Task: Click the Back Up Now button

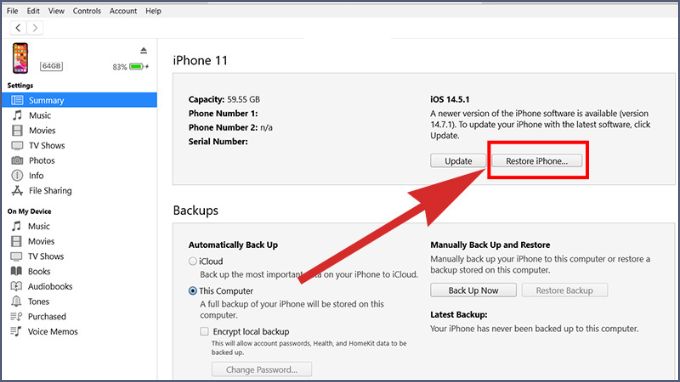Action: (x=473, y=291)
